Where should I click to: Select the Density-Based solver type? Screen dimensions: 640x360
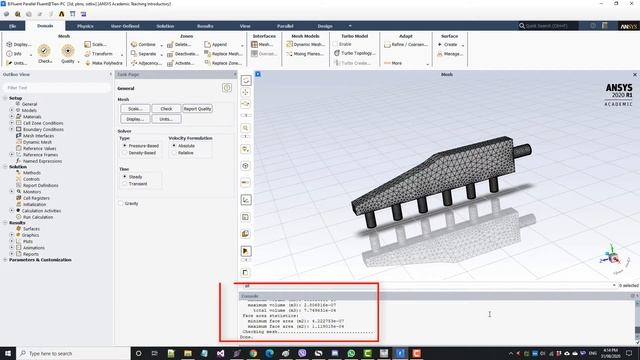tap(139, 153)
